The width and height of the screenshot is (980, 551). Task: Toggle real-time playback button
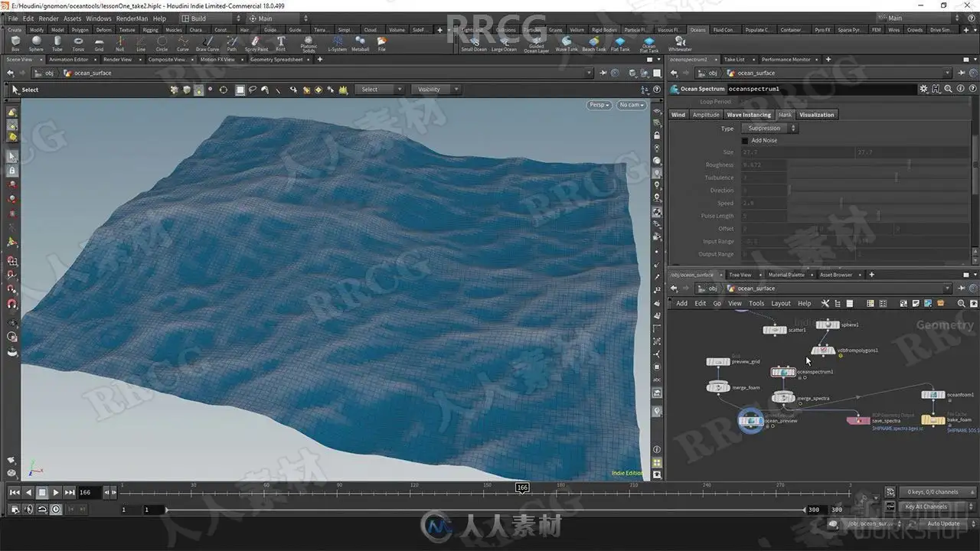[56, 509]
